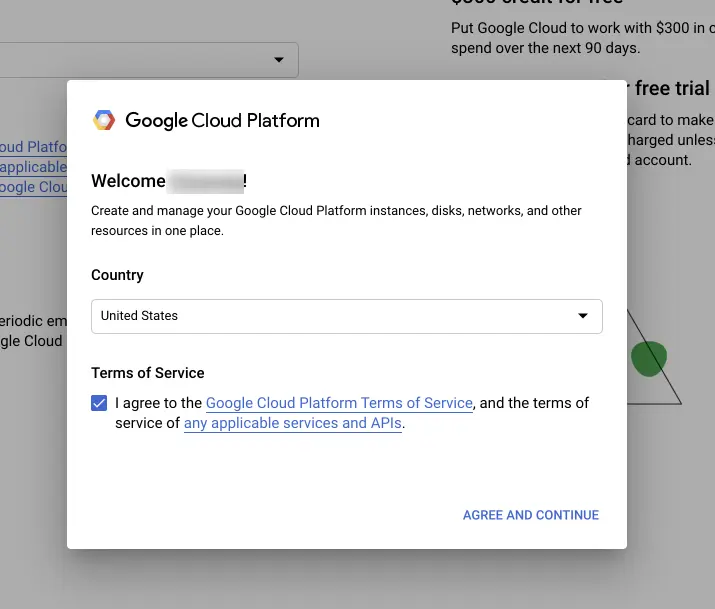This screenshot has height=609, width=715.
Task: Click the arrow on the Country dropdown
Action: 583,316
